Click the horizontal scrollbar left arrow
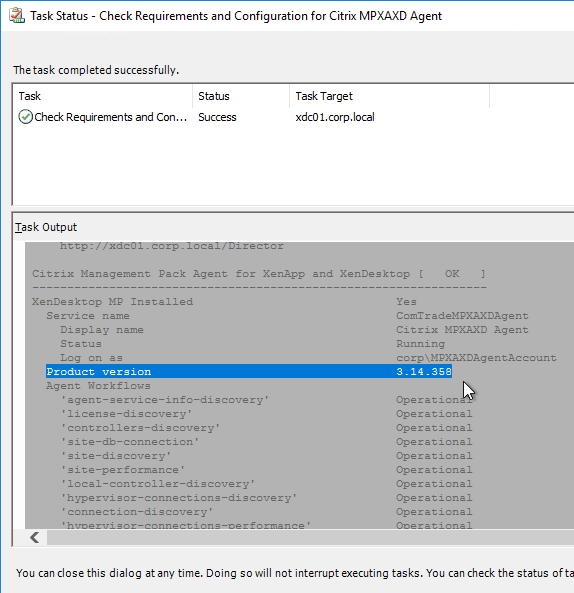 35,537
